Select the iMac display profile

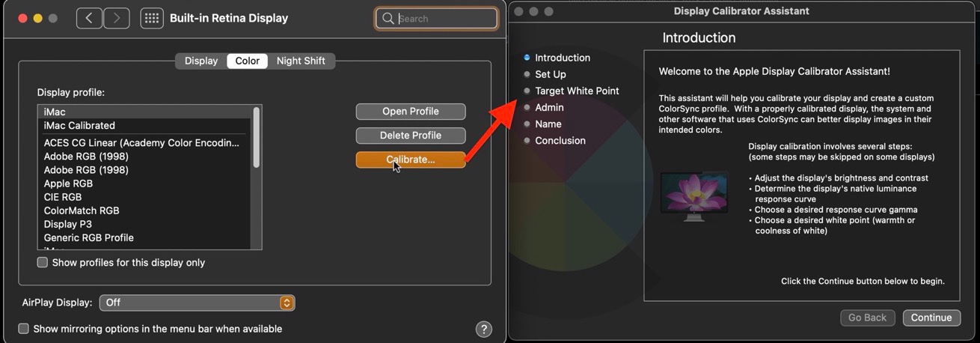(144, 112)
